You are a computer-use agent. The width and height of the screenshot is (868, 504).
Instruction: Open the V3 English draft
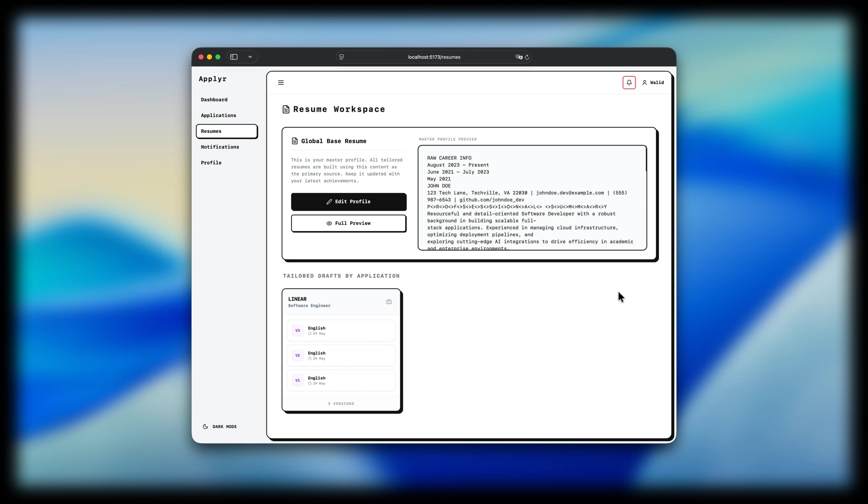tap(341, 331)
